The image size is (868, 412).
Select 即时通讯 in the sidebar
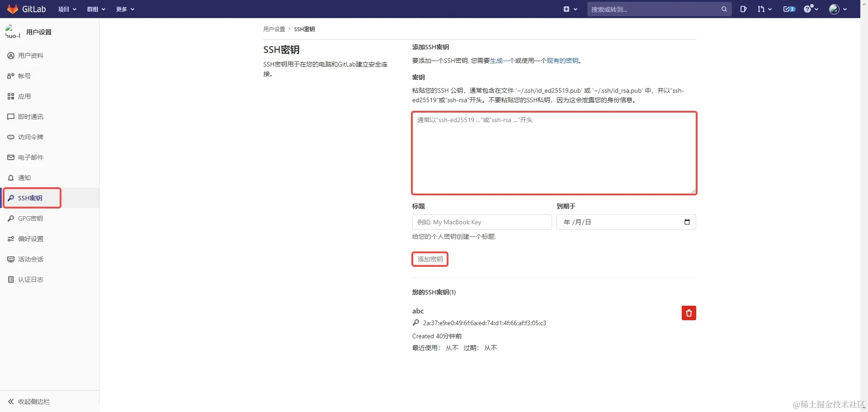point(50,117)
